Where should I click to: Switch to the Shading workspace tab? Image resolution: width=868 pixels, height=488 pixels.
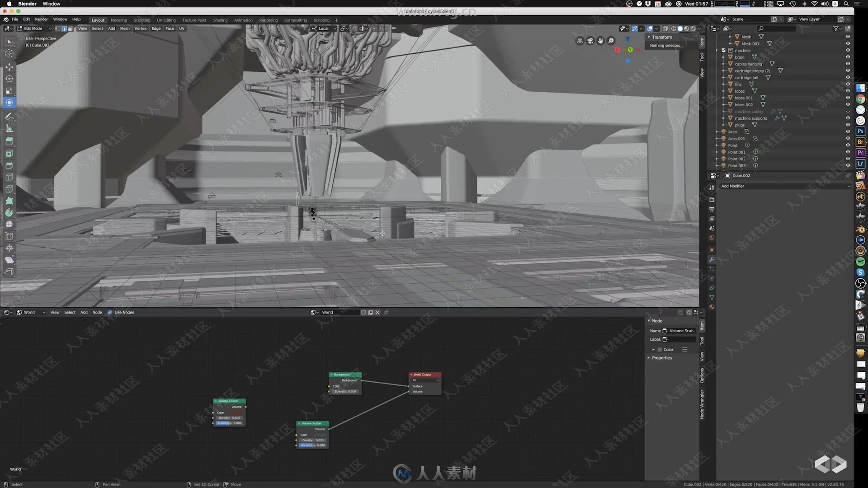[220, 20]
